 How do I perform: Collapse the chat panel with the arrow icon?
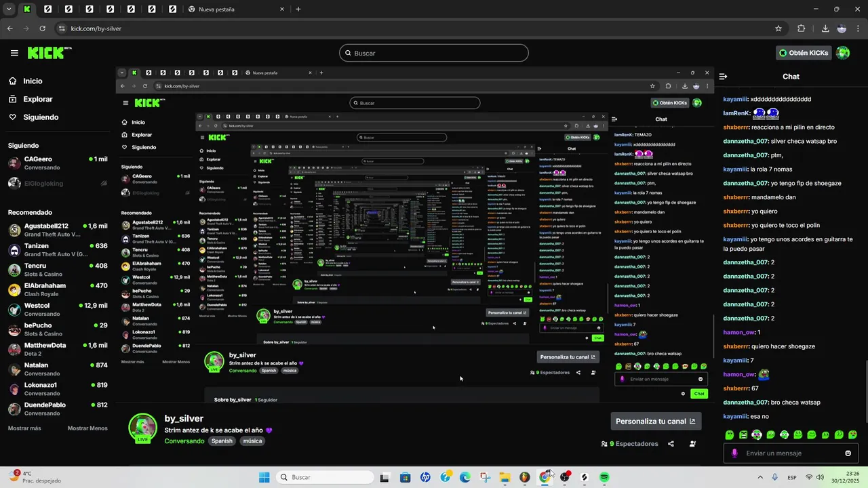[724, 77]
